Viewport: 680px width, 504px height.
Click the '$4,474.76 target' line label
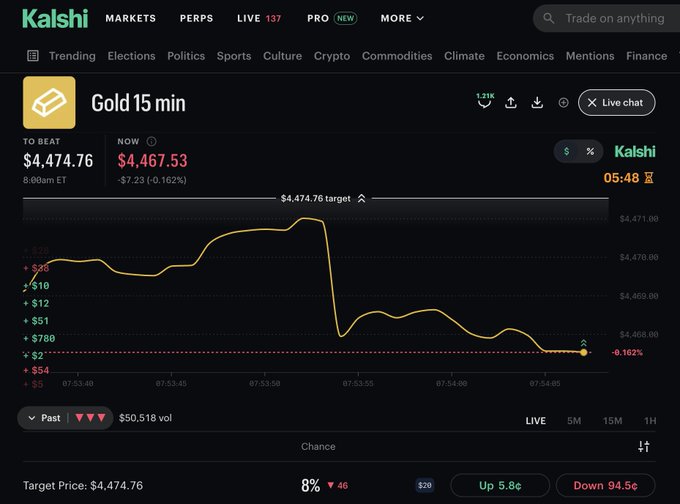click(315, 199)
